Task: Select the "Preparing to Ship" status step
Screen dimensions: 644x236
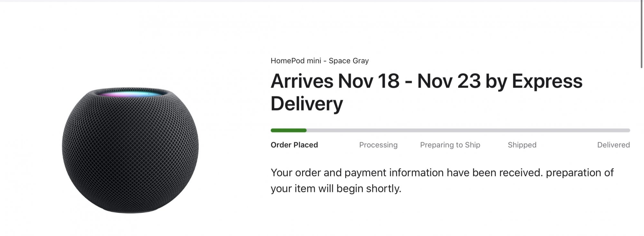Action: tap(450, 145)
